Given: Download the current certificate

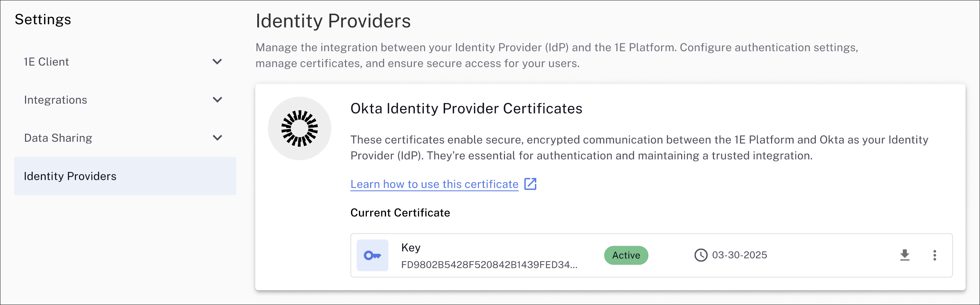Looking at the screenshot, I should click(905, 255).
